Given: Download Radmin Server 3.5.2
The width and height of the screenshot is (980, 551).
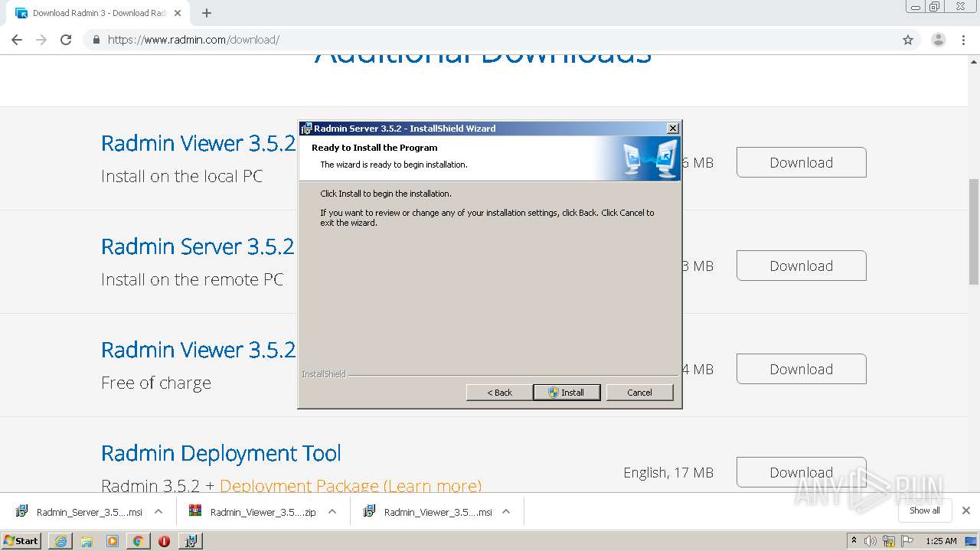Looking at the screenshot, I should click(801, 266).
